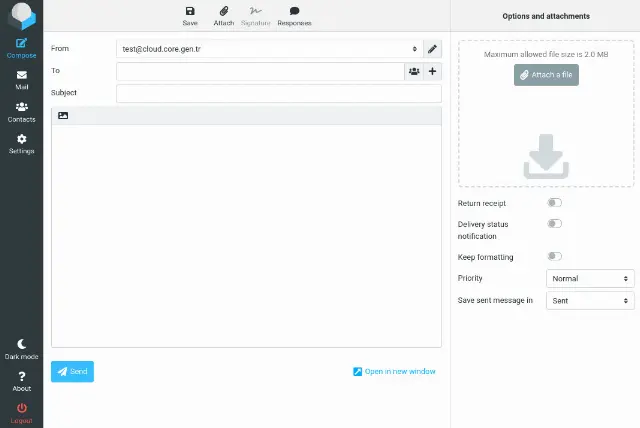Open the Compose section in sidebar
This screenshot has height=428, width=640.
(21, 48)
